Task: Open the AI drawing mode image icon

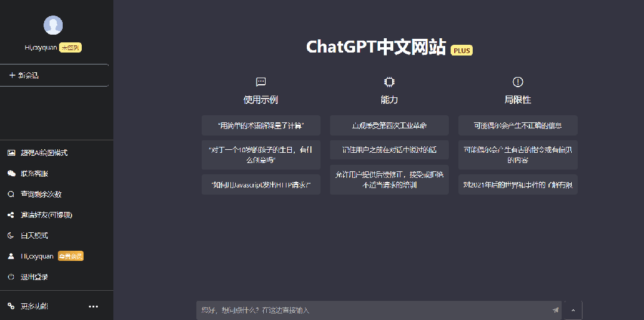Action: click(x=11, y=153)
